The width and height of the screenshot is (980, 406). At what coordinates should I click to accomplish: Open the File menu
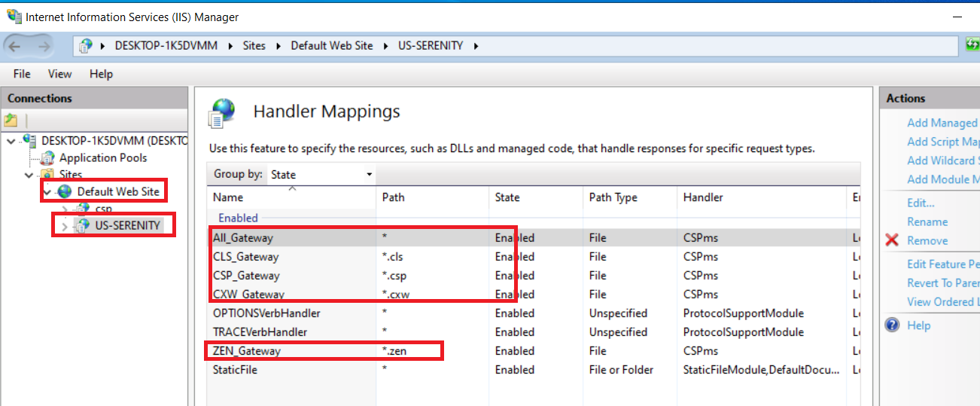tap(22, 74)
